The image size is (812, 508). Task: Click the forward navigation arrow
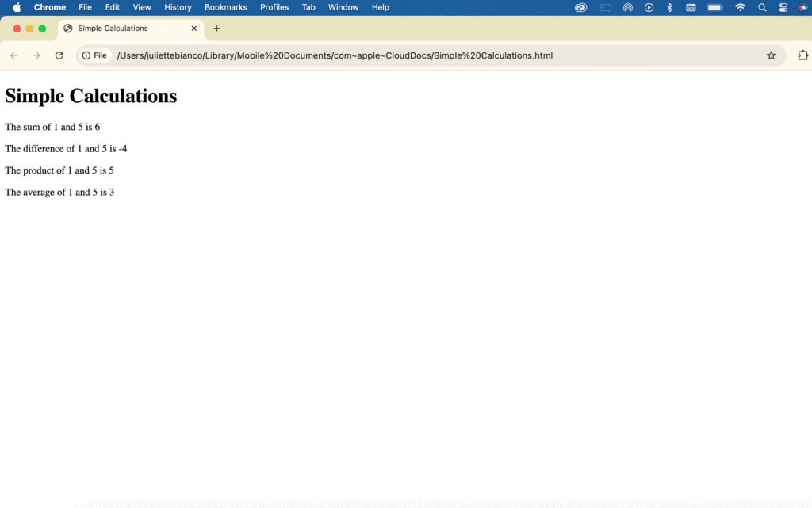(36, 55)
